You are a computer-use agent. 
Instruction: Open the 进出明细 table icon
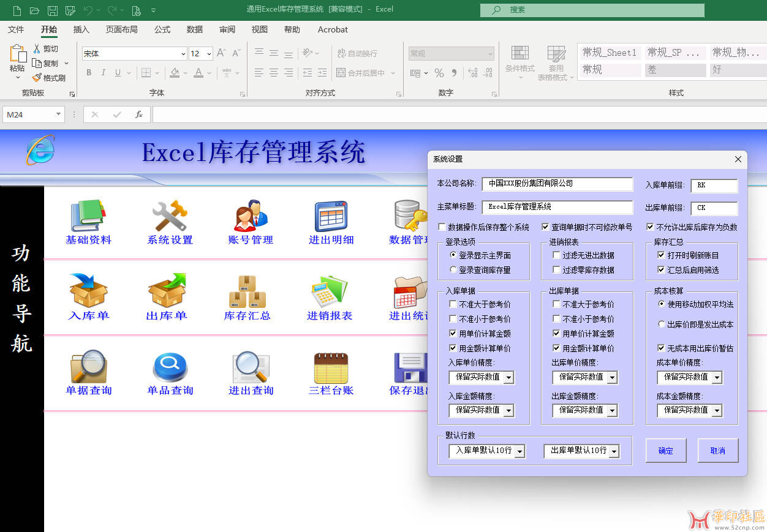coord(331,216)
